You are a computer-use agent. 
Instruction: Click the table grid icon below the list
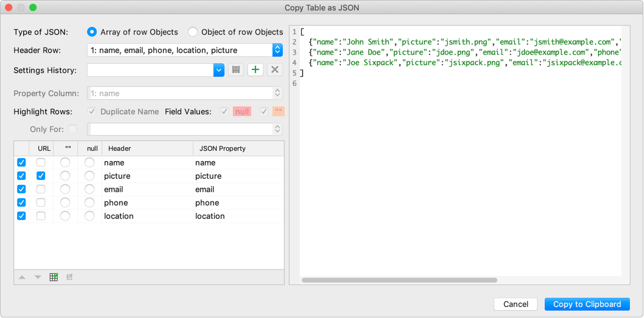point(54,277)
